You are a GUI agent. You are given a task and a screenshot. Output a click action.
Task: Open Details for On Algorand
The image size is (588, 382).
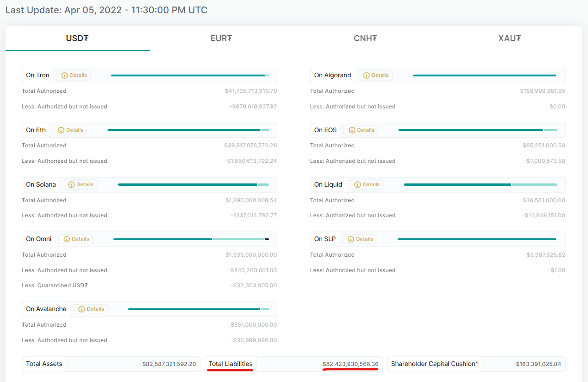pyautogui.click(x=375, y=75)
